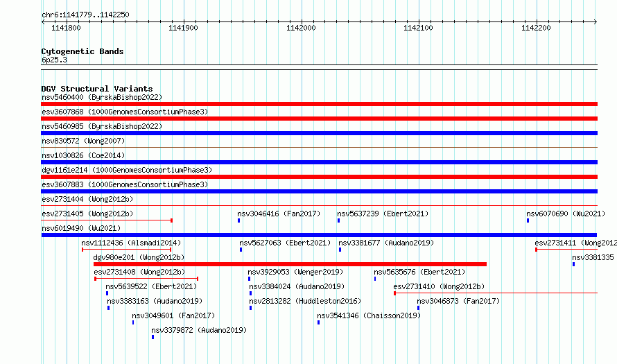
Task: Select the red span under esv2731408
Action: [x=146, y=279]
